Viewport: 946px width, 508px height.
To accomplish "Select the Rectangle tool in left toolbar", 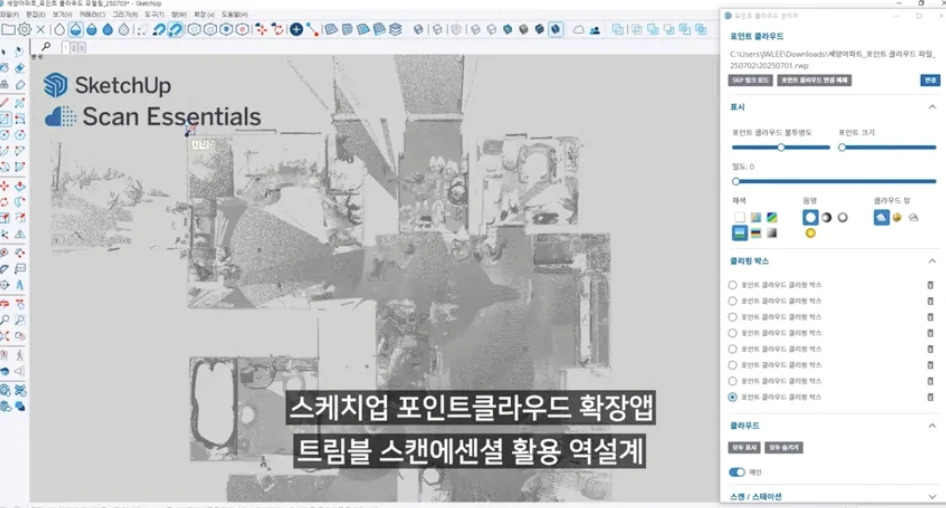I will (x=5, y=118).
